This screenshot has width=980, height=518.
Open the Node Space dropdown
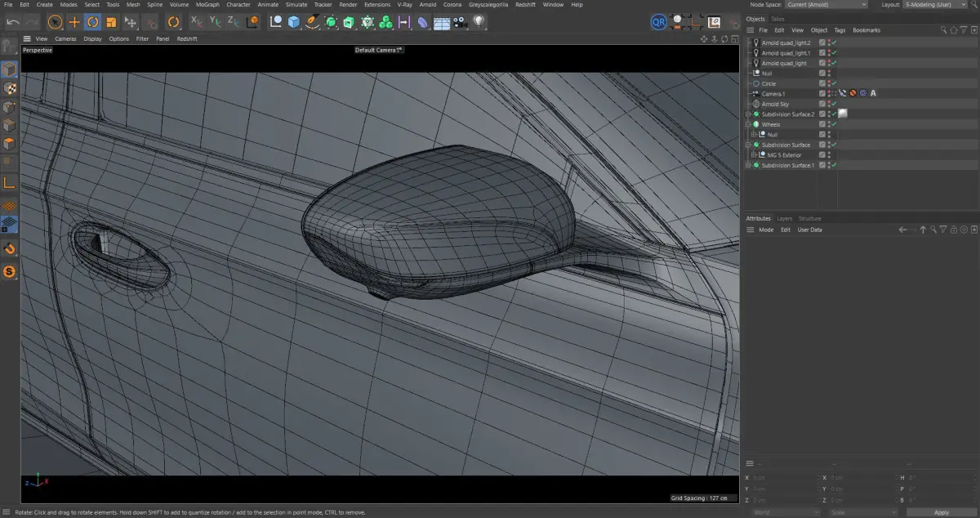826,5
